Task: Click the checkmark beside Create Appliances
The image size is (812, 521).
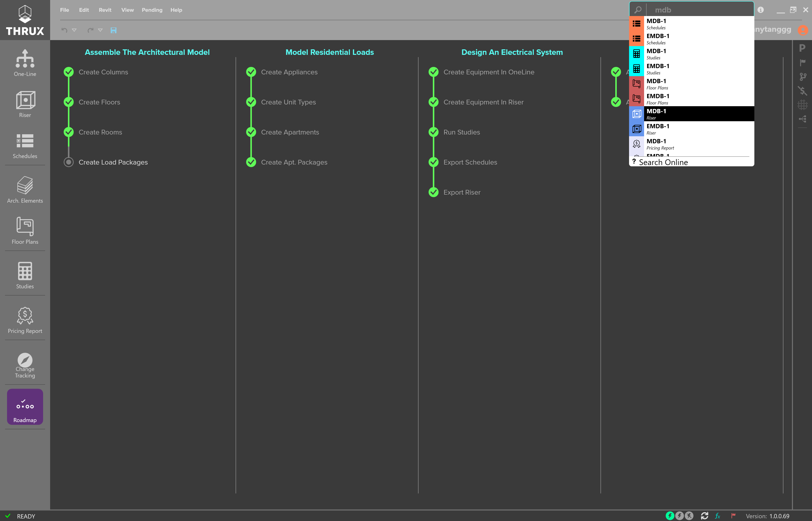Action: point(251,72)
